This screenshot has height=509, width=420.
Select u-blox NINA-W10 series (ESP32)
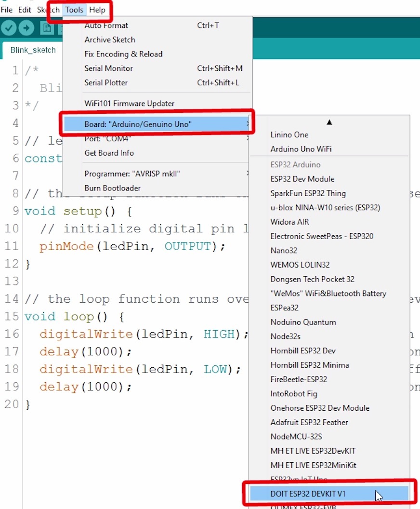pos(329,207)
